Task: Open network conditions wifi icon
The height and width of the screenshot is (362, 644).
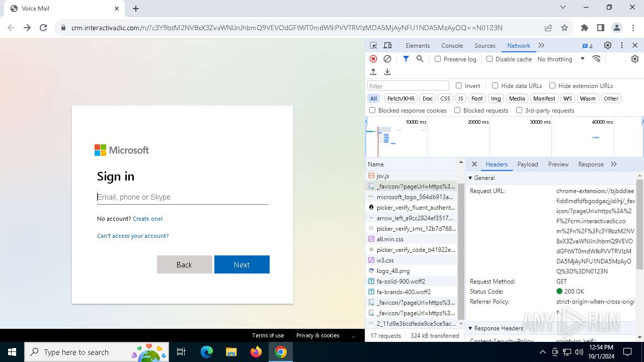Action: [x=597, y=59]
